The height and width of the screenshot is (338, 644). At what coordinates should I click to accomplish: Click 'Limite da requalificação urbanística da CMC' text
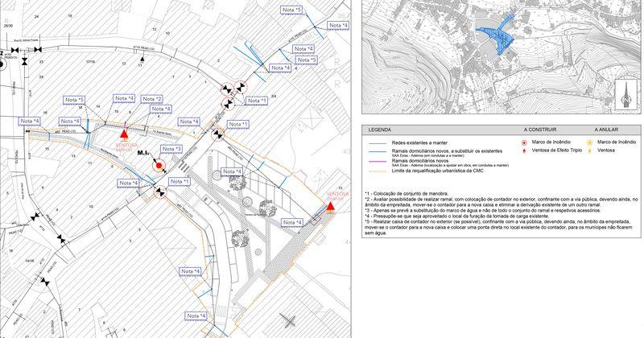coord(437,171)
